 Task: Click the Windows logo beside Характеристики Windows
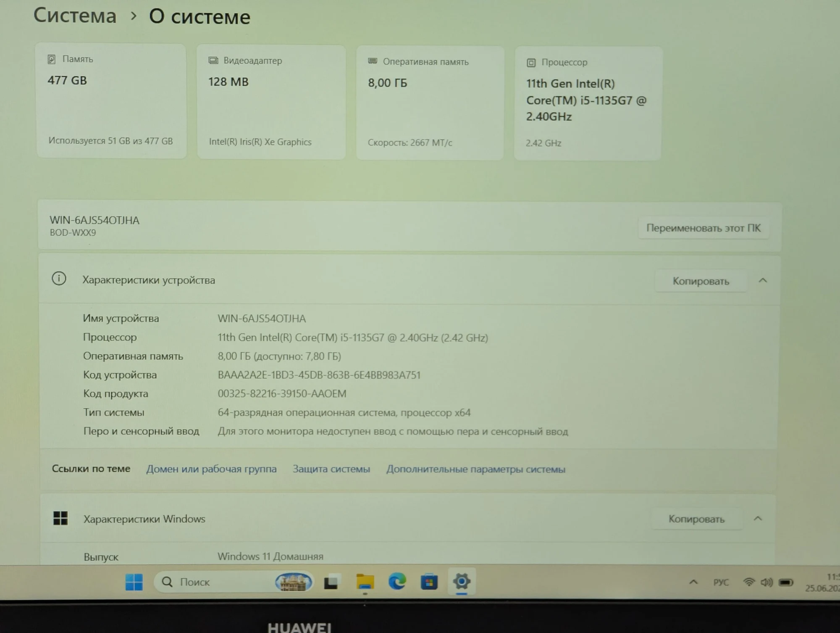(x=60, y=518)
